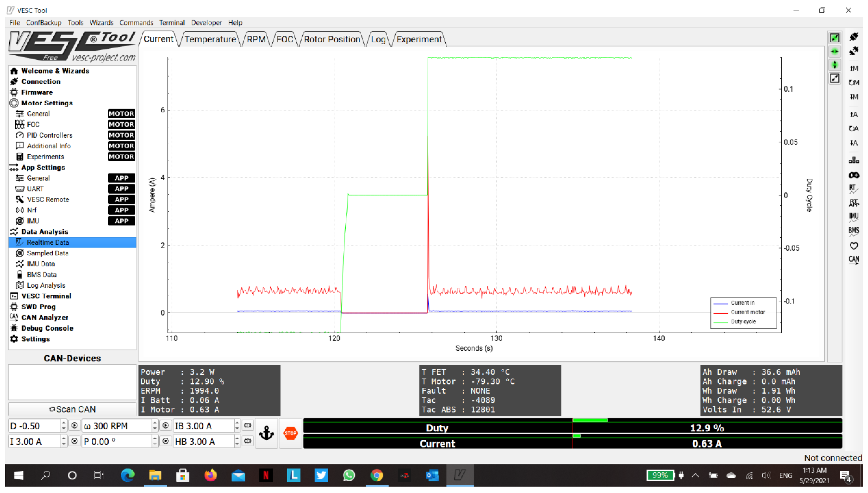Toggle vertical plot zoom button
868x493 pixels.
pos(834,65)
